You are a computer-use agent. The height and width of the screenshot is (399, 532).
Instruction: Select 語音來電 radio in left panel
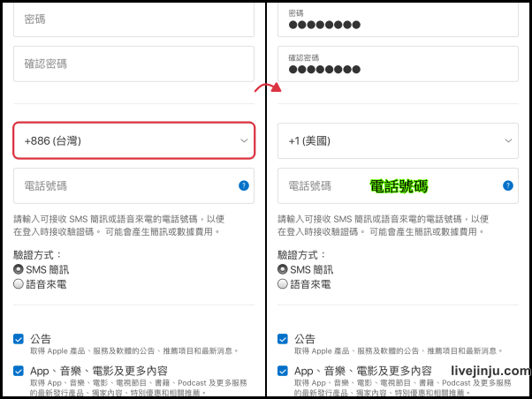[x=19, y=284]
